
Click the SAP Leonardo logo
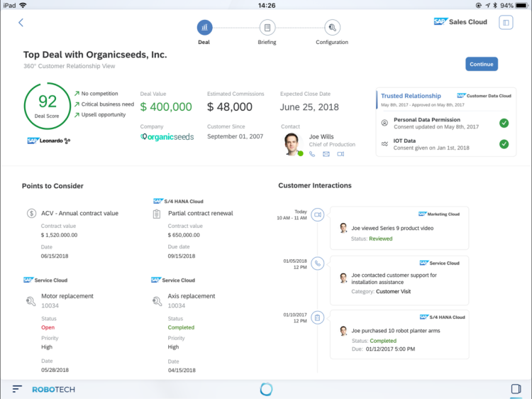coord(48,141)
